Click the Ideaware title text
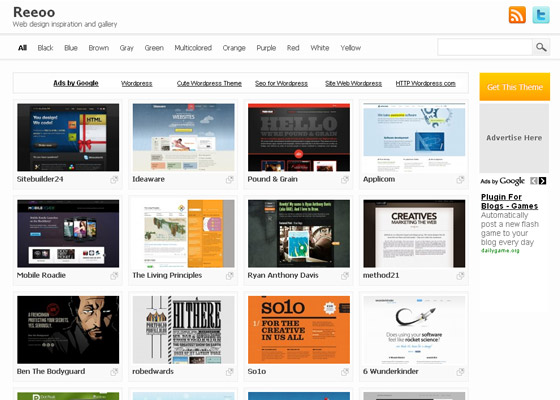The height and width of the screenshot is (400, 560). pos(149,179)
